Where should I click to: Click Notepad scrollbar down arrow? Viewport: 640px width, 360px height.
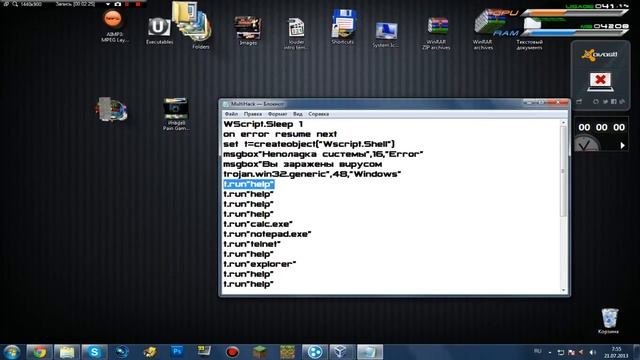pos(564,290)
